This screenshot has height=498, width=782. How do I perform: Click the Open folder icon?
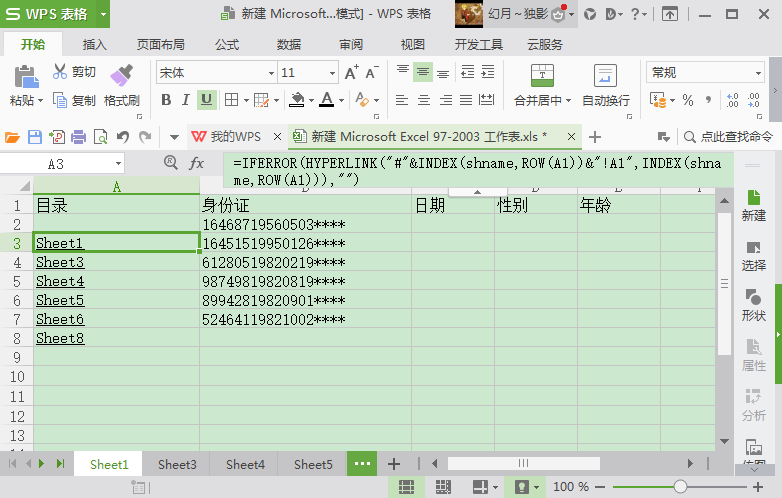click(12, 137)
